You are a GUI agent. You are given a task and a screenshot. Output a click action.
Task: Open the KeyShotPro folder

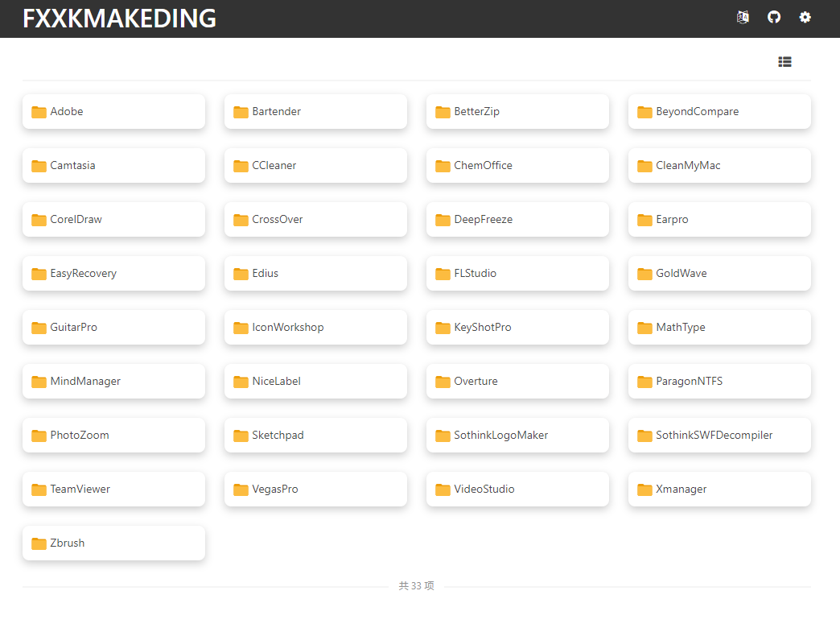(x=517, y=327)
